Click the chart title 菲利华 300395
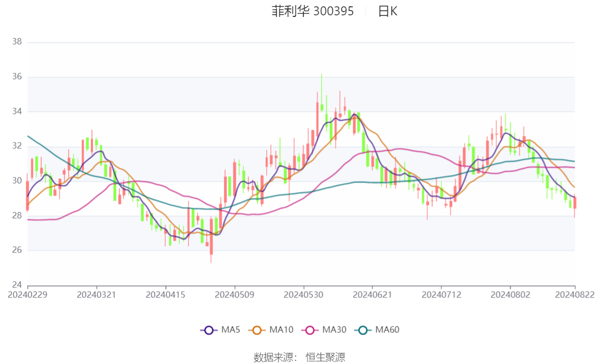The height and width of the screenshot is (364, 599). coord(313,11)
